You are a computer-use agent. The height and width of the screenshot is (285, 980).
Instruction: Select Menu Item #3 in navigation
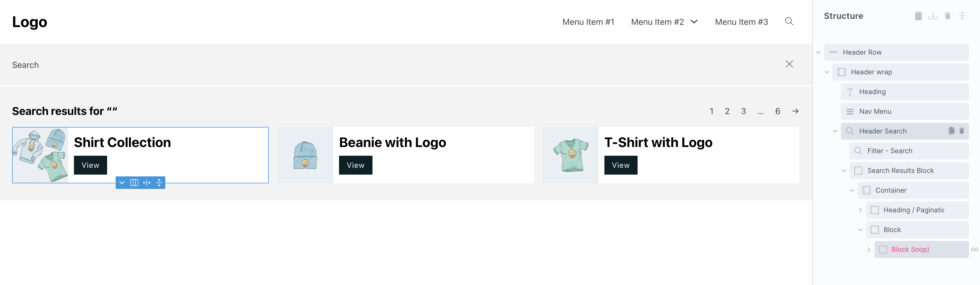click(741, 22)
